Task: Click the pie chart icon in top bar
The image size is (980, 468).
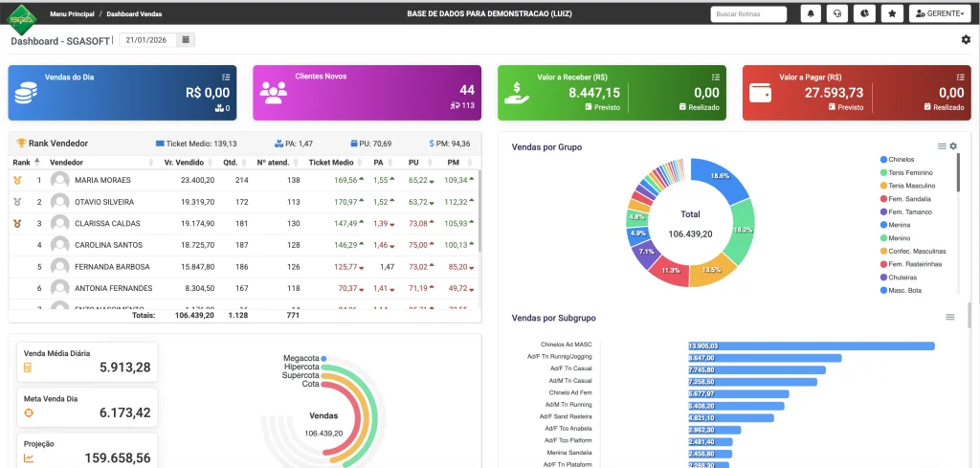Action: pyautogui.click(x=865, y=14)
